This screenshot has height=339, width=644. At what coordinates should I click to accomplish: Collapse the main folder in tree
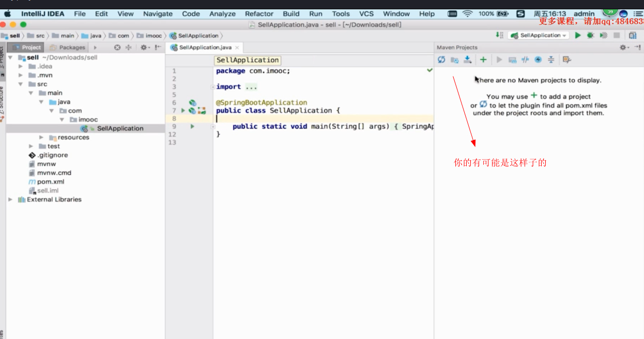click(x=31, y=93)
